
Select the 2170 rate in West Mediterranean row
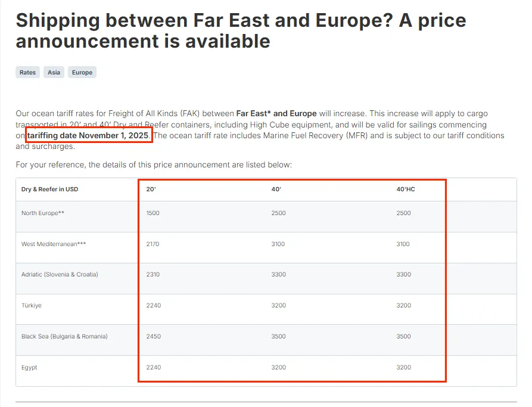[153, 244]
